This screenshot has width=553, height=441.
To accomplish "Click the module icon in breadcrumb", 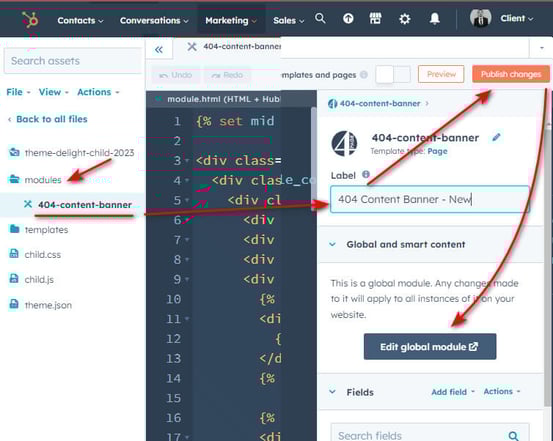I will coord(333,104).
